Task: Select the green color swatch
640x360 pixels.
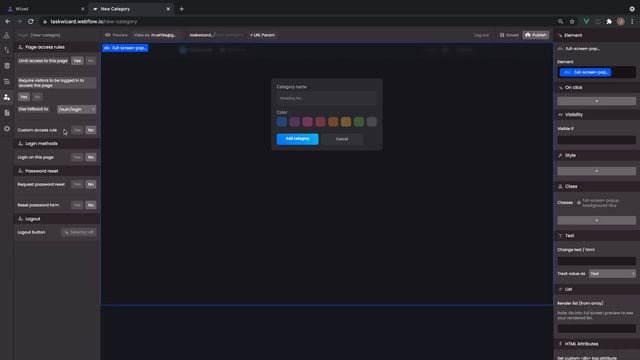Action: tap(359, 122)
